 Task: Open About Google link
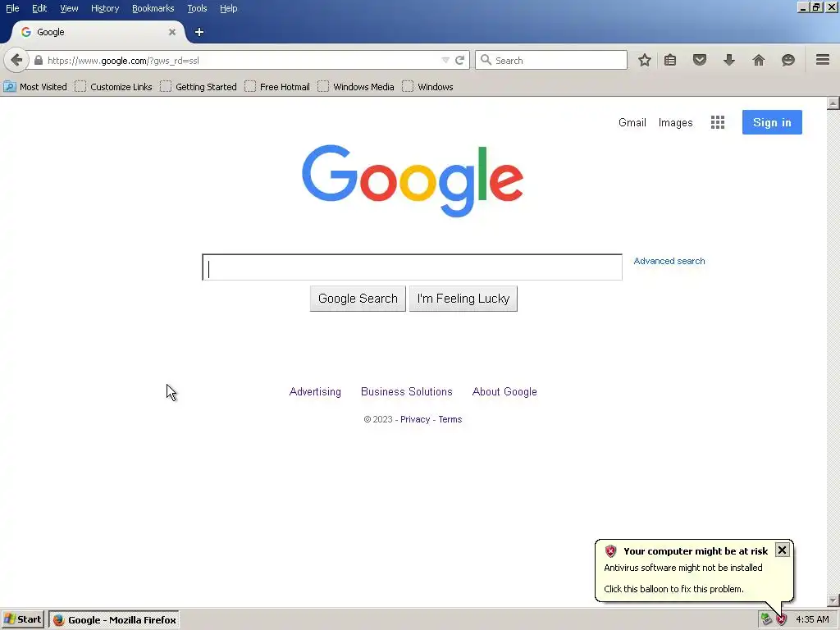[x=504, y=391]
